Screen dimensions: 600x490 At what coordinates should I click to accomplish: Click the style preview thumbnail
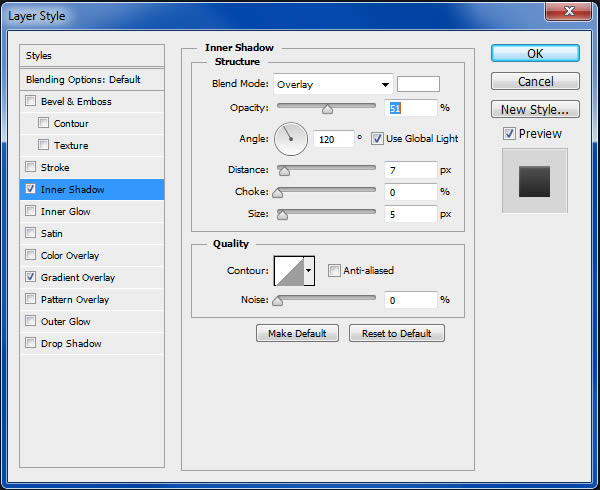tap(535, 181)
